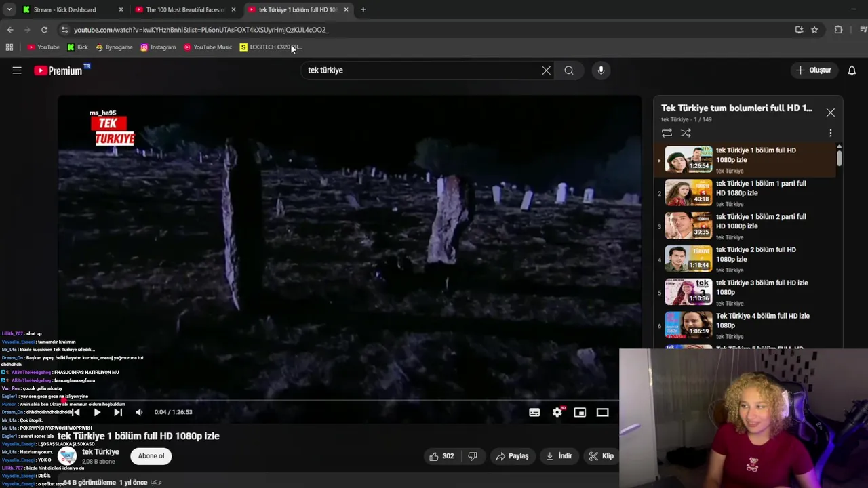Open the Chrome apps grid
This screenshot has height=488, width=868.
pyautogui.click(x=9, y=47)
